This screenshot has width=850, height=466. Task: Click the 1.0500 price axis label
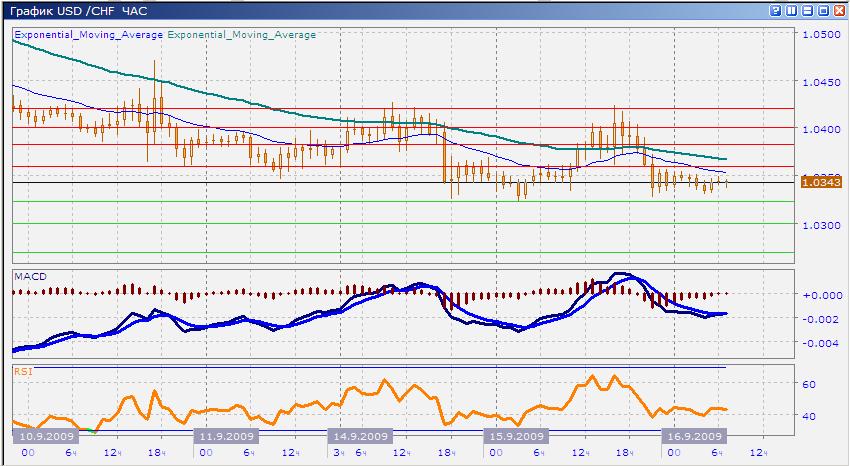tap(820, 34)
